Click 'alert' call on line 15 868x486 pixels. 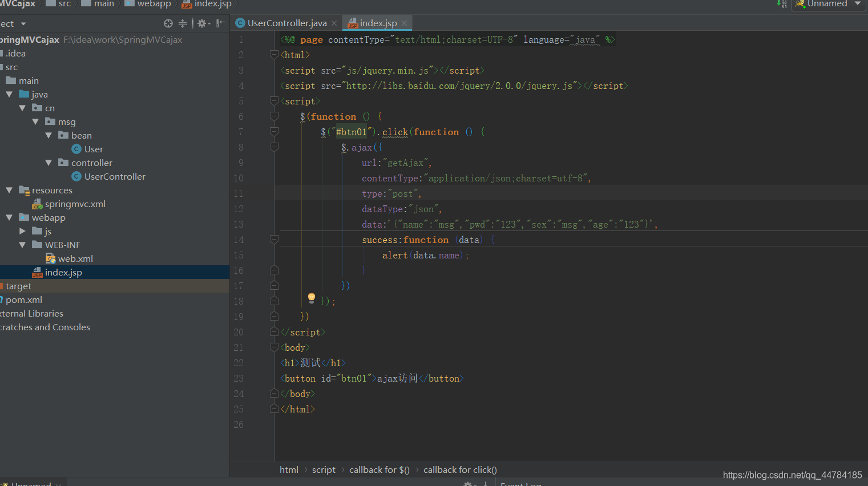(x=395, y=256)
